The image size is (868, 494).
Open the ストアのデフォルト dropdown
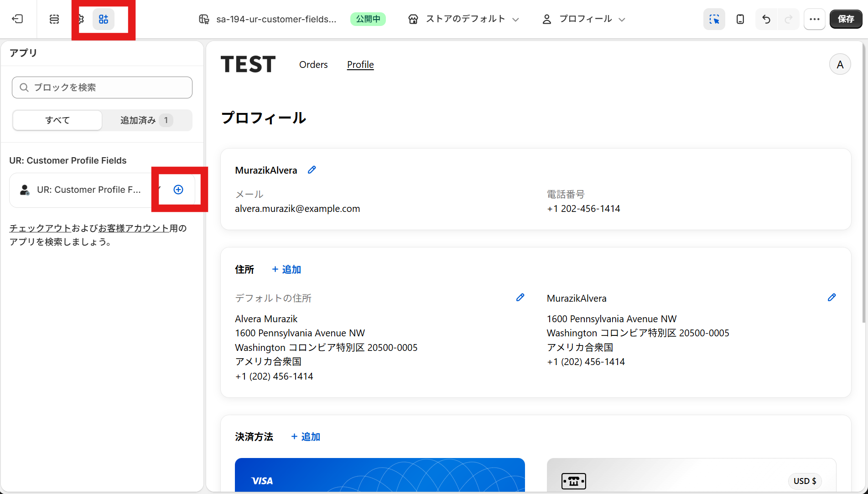(x=464, y=19)
